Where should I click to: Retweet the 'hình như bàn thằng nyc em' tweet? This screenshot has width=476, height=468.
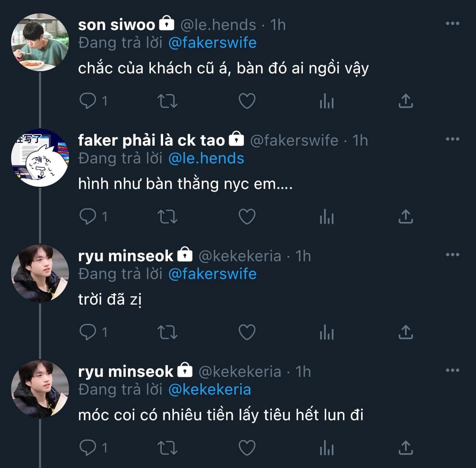168,216
